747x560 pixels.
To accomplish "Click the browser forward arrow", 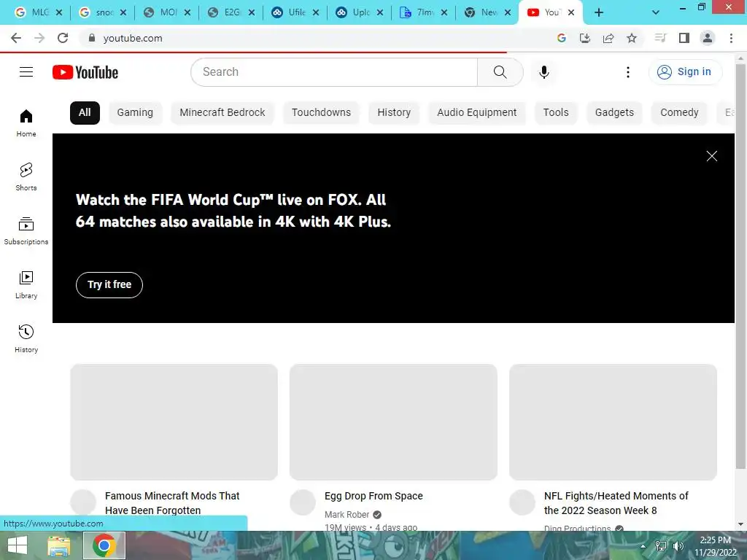I will coord(39,38).
